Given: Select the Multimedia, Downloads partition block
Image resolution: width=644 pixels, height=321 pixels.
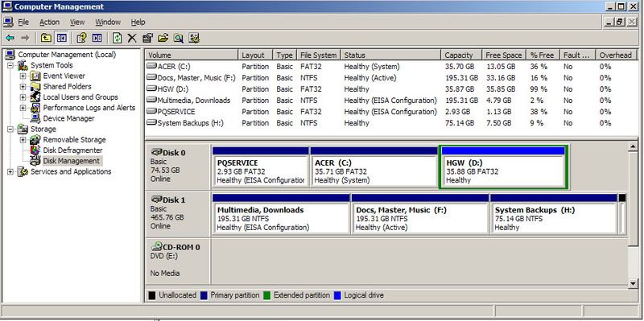Looking at the screenshot, I should click(281, 214).
